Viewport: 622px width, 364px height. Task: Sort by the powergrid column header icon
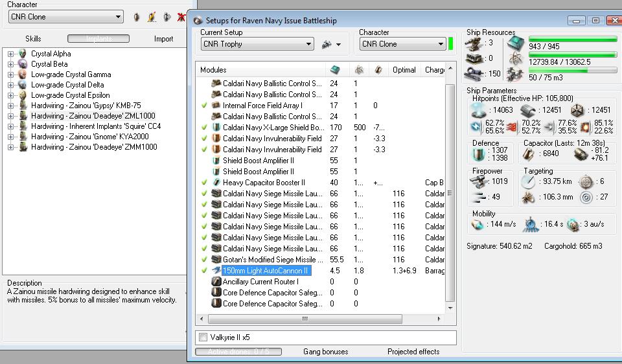[x=359, y=70]
